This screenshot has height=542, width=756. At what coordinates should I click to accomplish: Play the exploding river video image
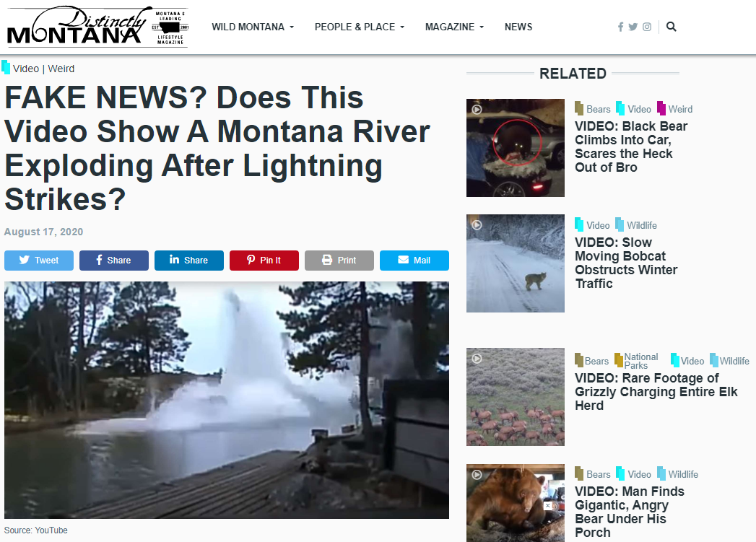(227, 400)
